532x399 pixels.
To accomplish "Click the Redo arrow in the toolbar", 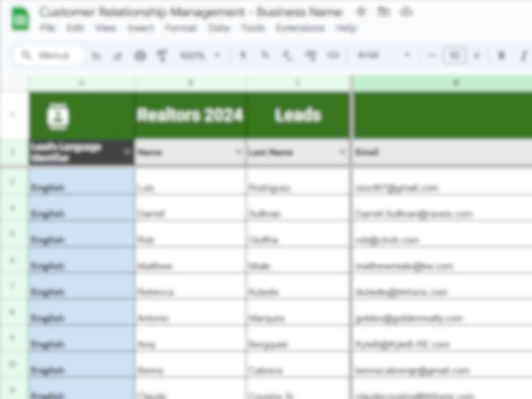I will click(x=118, y=55).
